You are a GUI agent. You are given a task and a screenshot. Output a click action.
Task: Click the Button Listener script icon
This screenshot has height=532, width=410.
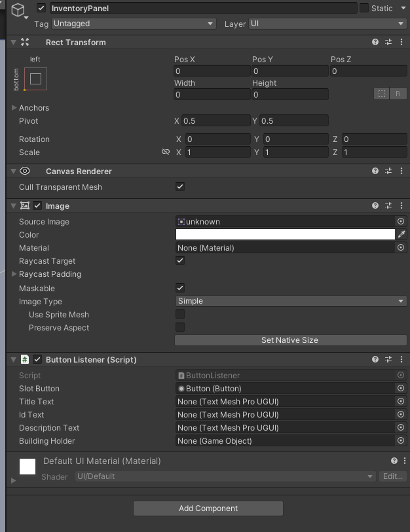coord(25,359)
